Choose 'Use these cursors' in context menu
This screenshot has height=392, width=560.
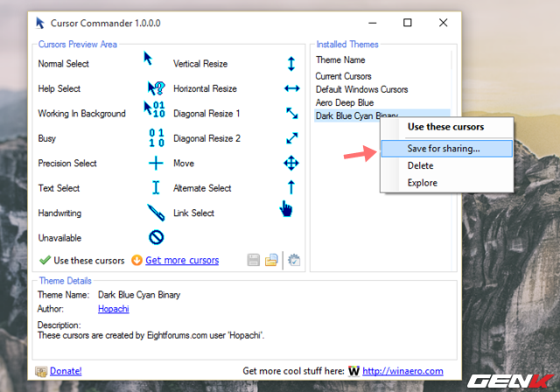pyautogui.click(x=444, y=127)
